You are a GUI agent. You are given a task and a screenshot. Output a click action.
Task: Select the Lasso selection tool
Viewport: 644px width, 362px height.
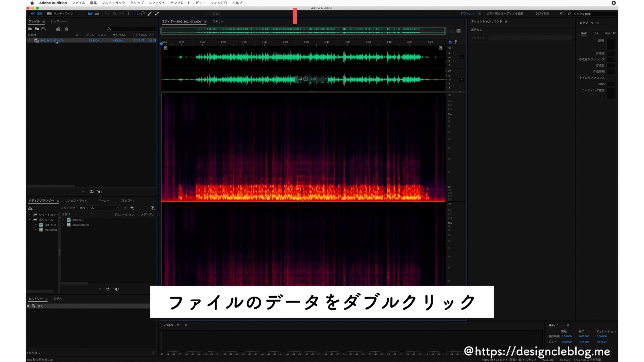pos(143,13)
